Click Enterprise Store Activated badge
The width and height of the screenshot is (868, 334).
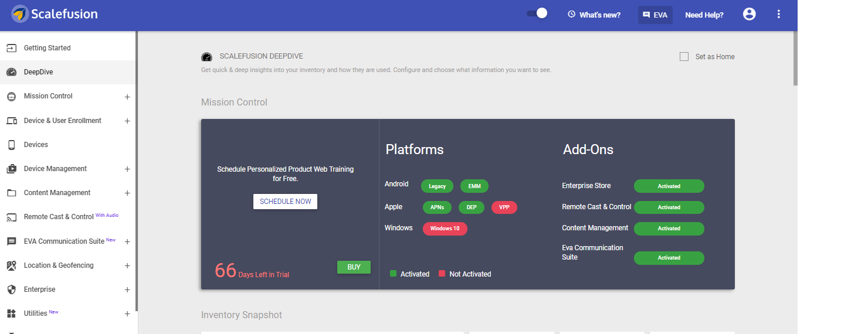click(x=669, y=186)
